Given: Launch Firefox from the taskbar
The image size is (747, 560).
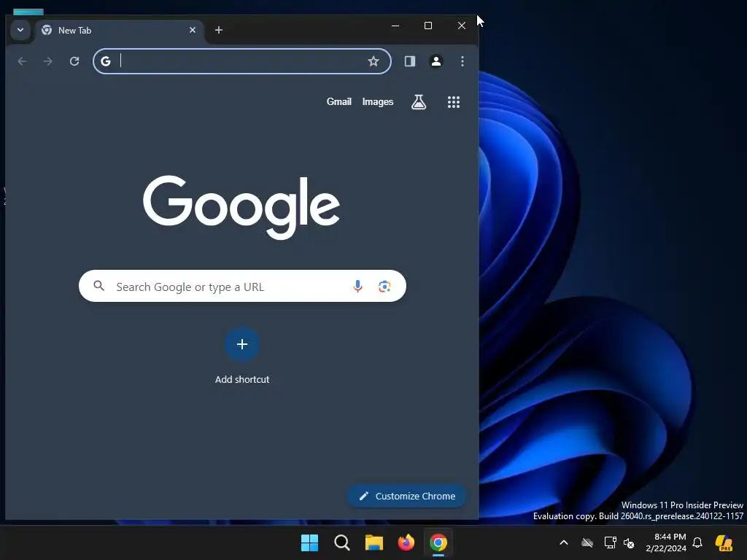Looking at the screenshot, I should click(406, 542).
